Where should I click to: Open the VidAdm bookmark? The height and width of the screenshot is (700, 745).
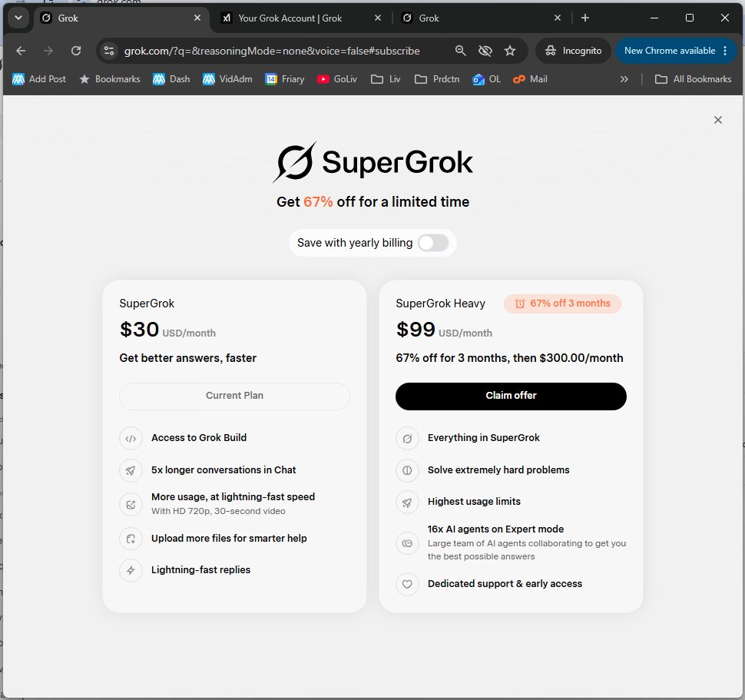227,79
